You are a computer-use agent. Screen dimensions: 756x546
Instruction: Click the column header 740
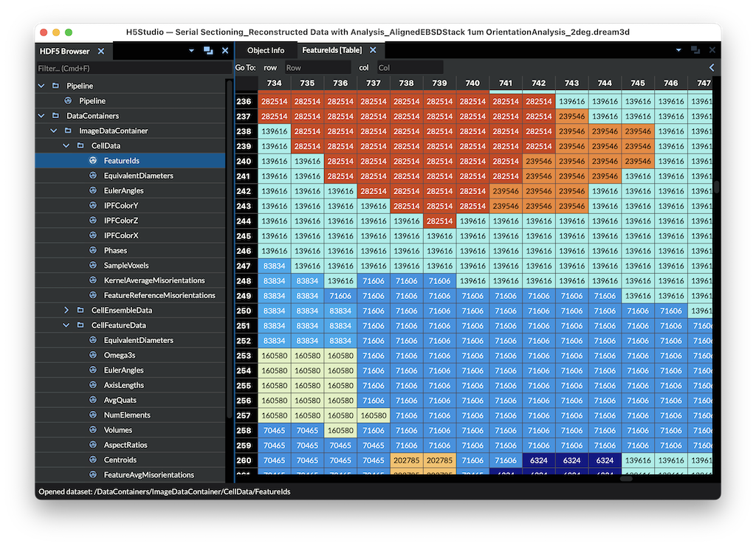coord(472,83)
